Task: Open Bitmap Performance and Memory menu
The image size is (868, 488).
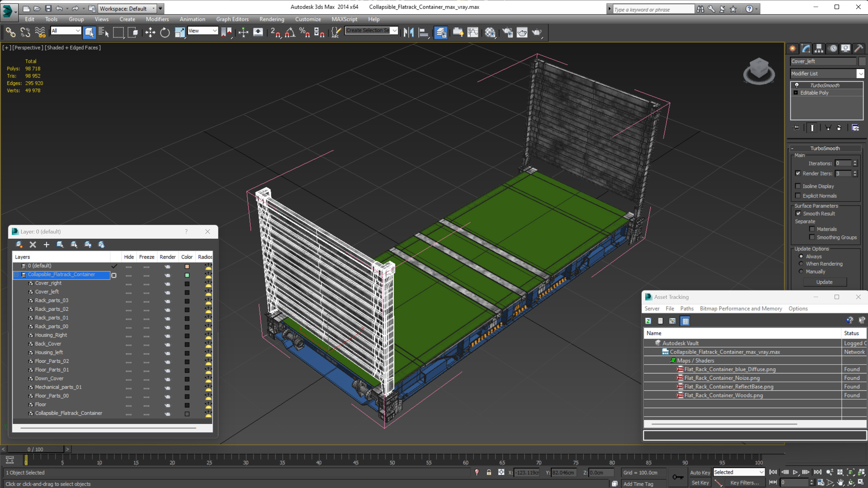Action: click(x=741, y=309)
